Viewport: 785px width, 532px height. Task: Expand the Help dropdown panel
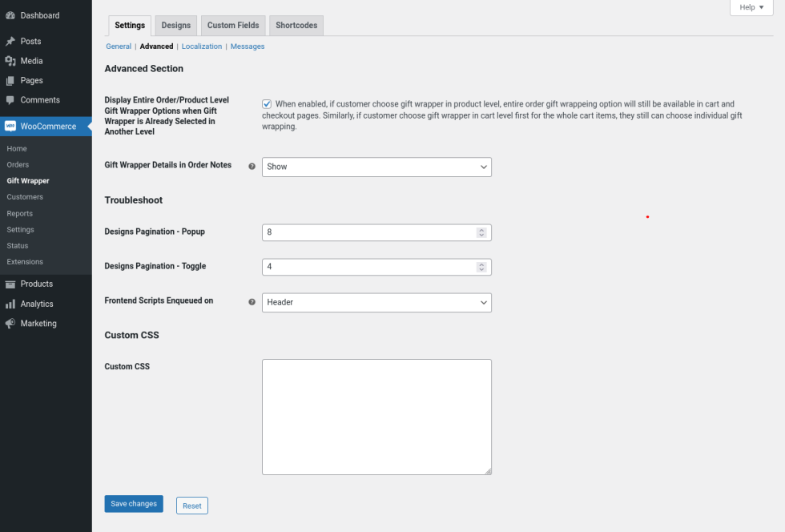(x=751, y=7)
